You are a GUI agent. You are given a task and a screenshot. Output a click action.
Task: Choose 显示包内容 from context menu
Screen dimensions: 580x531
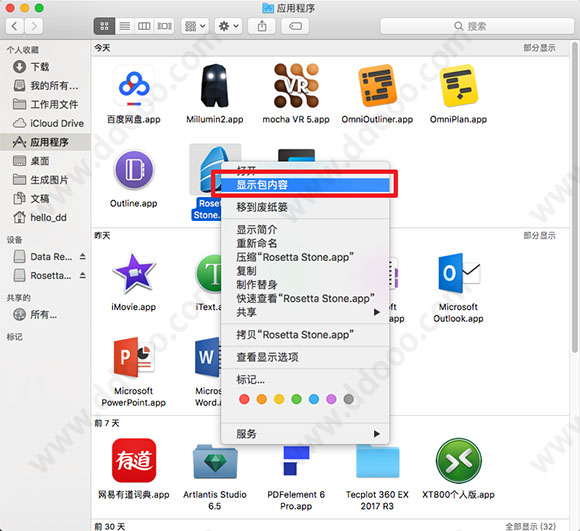(305, 185)
